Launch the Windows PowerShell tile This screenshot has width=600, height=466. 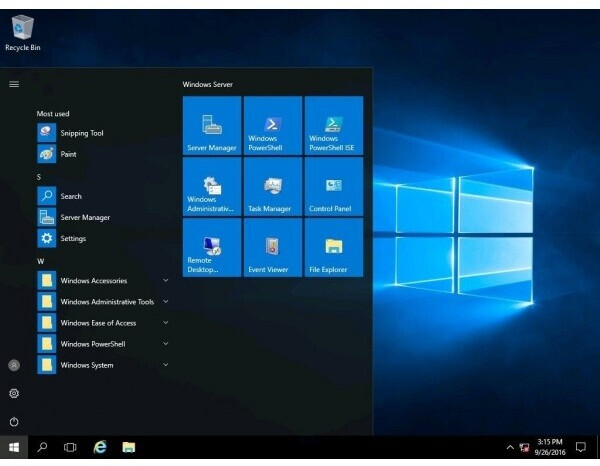click(272, 126)
